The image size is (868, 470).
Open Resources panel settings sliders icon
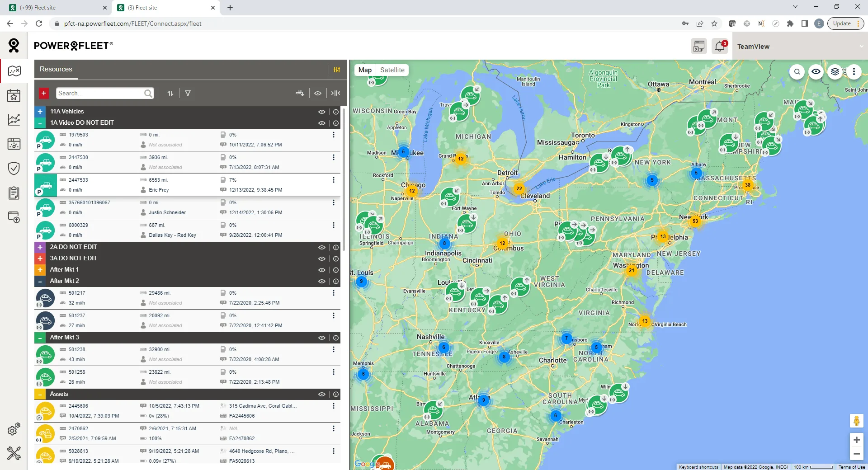click(337, 70)
